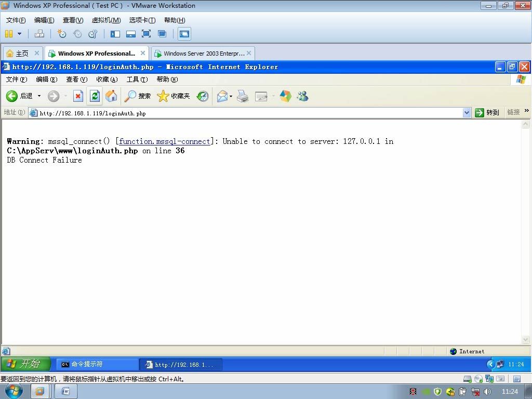This screenshot has width=532, height=399.
Task: Close the 主页 tab
Action: tap(37, 53)
